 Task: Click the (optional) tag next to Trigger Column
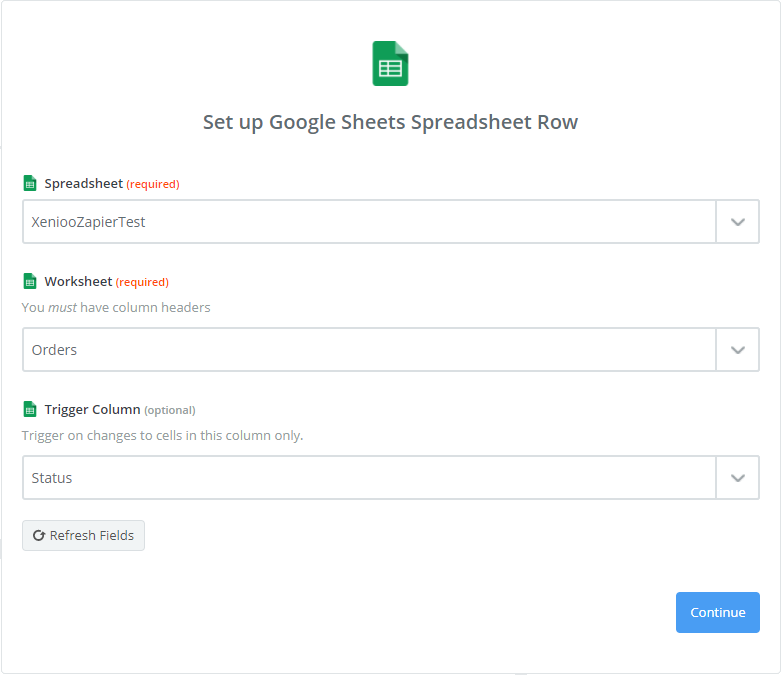[x=170, y=410]
